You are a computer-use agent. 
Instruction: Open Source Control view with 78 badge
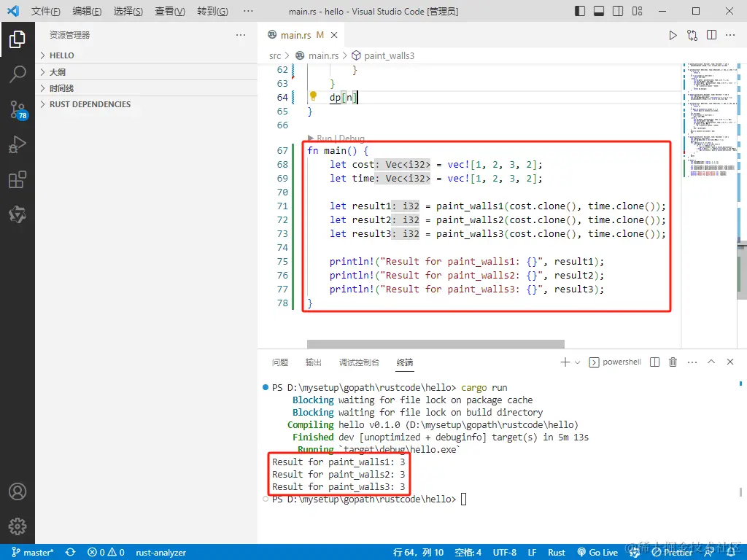click(18, 110)
